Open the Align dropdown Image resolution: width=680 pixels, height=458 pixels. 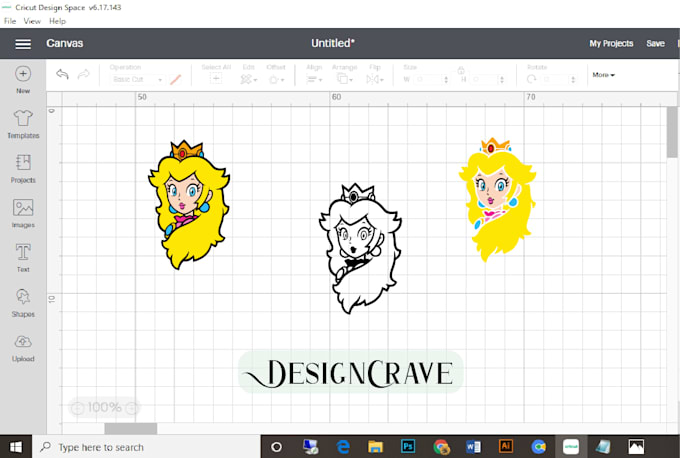pyautogui.click(x=314, y=79)
